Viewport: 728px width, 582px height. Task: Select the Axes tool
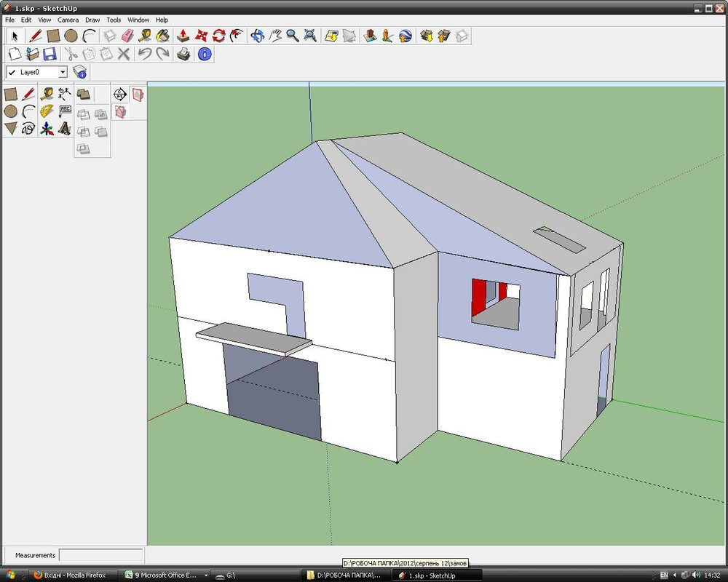[47, 129]
